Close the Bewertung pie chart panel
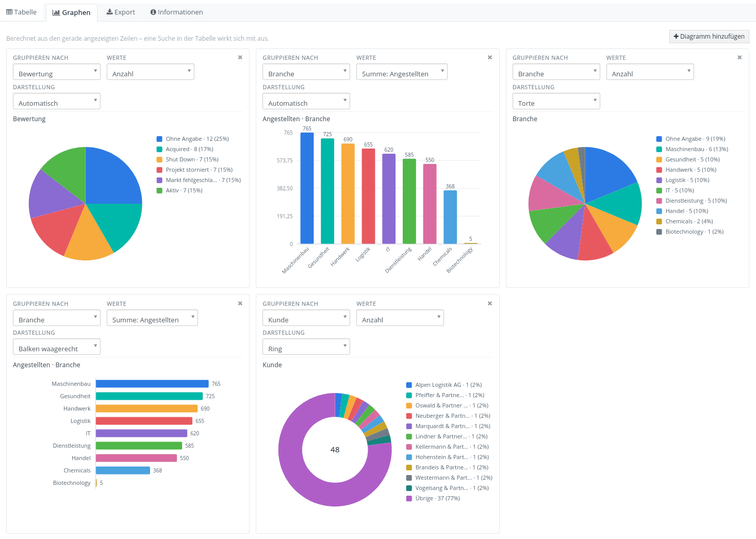Screen dimensions: 756x539 pyautogui.click(x=240, y=57)
